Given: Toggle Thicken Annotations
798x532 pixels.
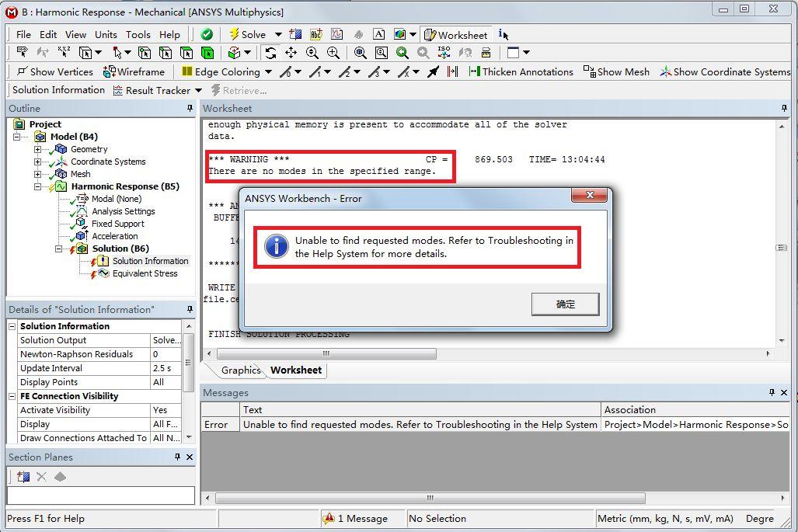Looking at the screenshot, I should 521,71.
